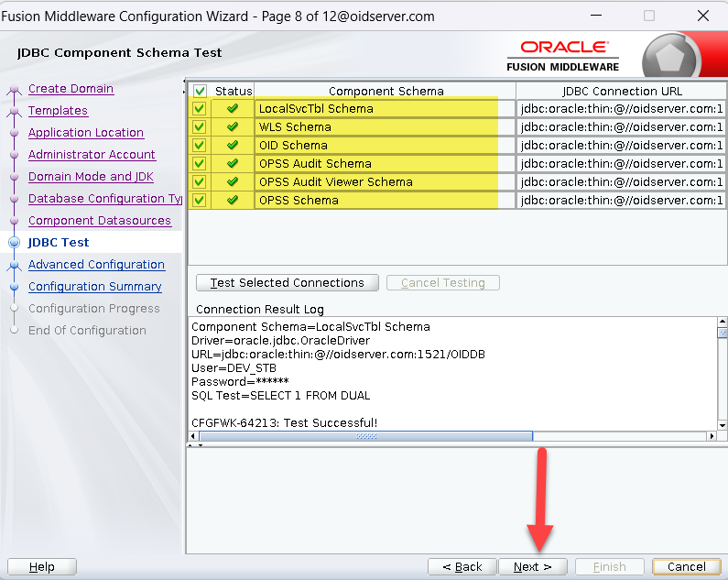Select the WLS Schema name cell
Image resolution: width=728 pixels, height=580 pixels.
click(385, 126)
